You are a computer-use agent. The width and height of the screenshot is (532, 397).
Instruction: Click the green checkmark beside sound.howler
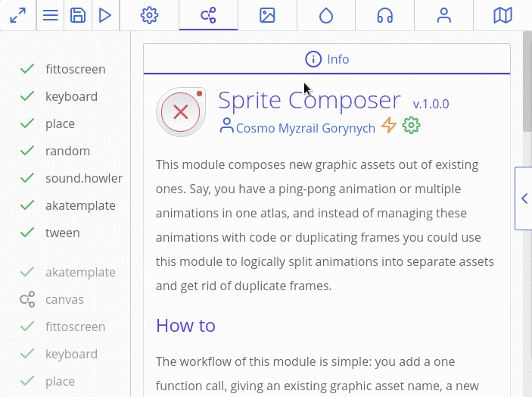[x=27, y=177]
